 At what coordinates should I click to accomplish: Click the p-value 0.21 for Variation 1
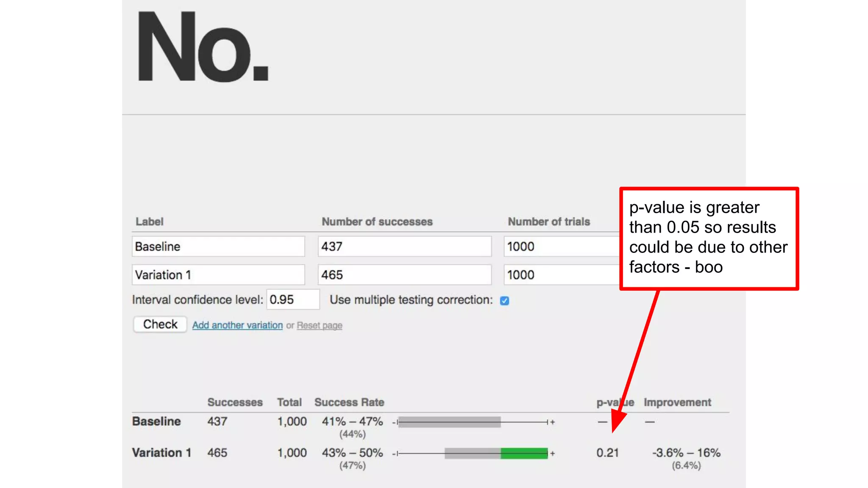click(608, 453)
